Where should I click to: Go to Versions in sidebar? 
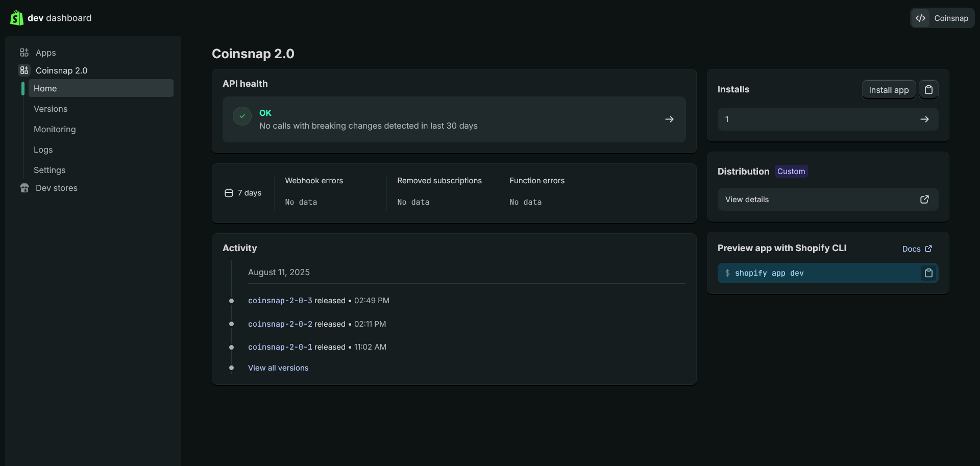(51, 109)
